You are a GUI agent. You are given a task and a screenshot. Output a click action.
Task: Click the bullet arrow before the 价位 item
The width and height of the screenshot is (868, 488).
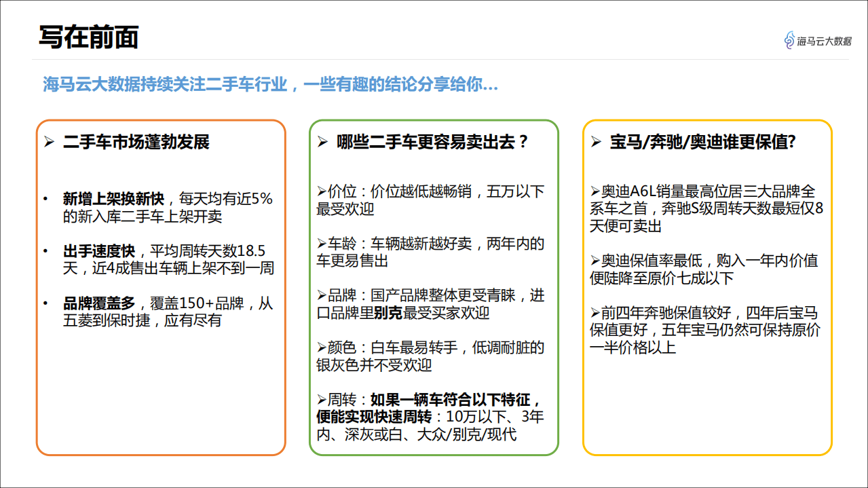click(320, 191)
